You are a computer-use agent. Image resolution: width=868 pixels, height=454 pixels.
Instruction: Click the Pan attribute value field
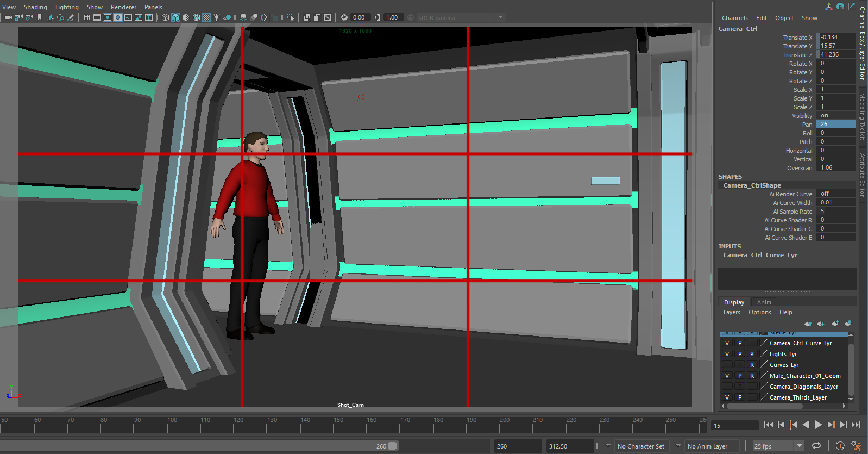coord(836,124)
